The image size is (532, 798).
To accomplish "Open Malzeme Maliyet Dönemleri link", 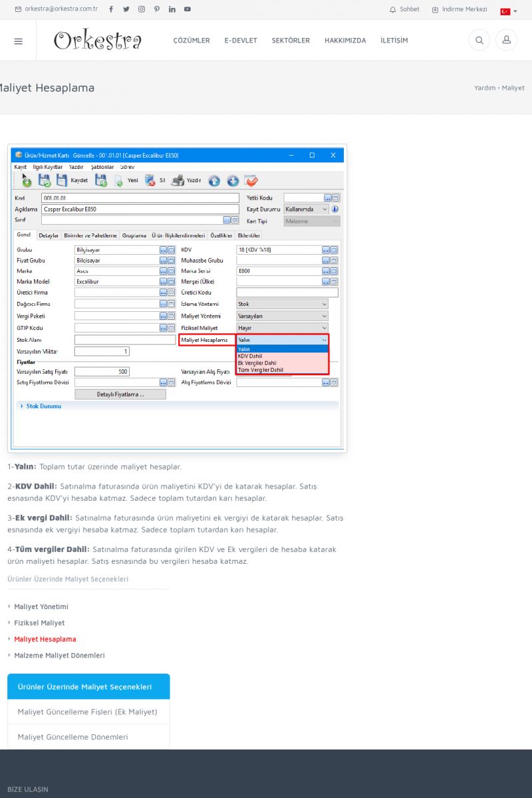I will [x=59, y=655].
